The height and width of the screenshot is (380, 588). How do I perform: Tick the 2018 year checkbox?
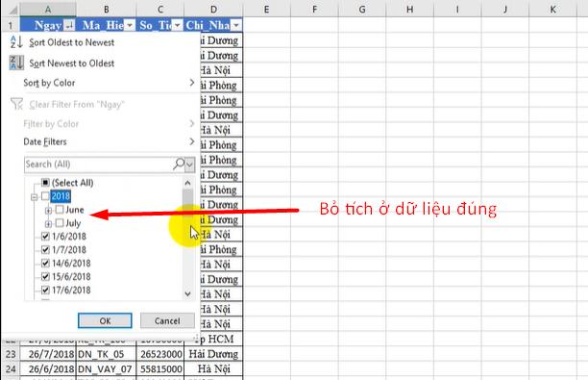(x=45, y=196)
